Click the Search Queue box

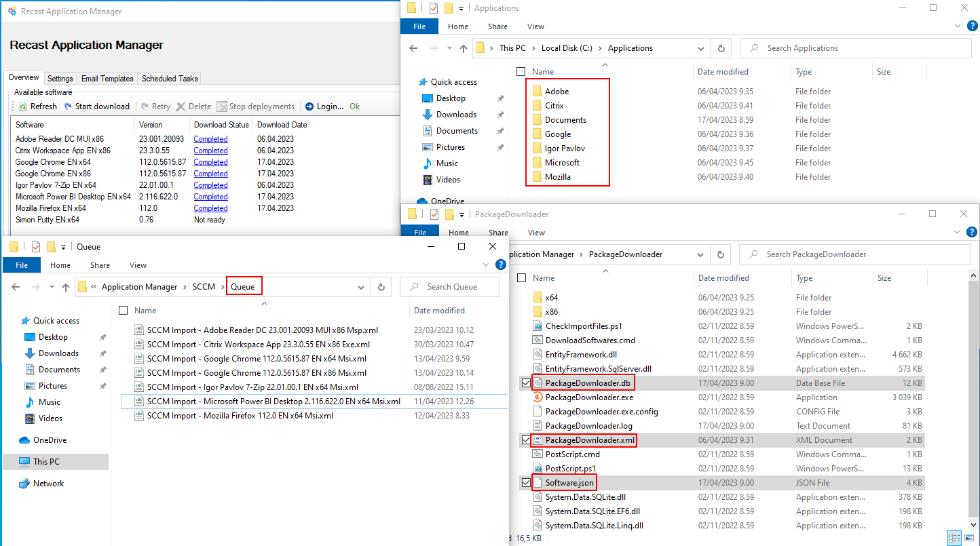(449, 287)
